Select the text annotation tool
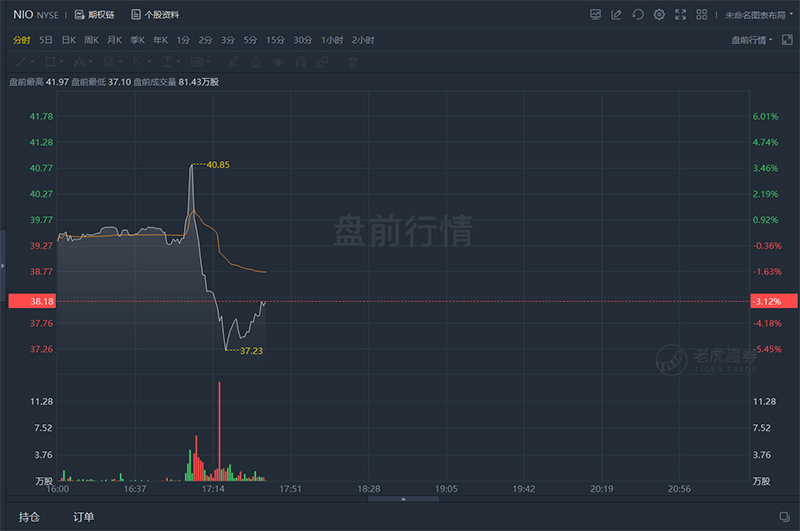 click(167, 62)
